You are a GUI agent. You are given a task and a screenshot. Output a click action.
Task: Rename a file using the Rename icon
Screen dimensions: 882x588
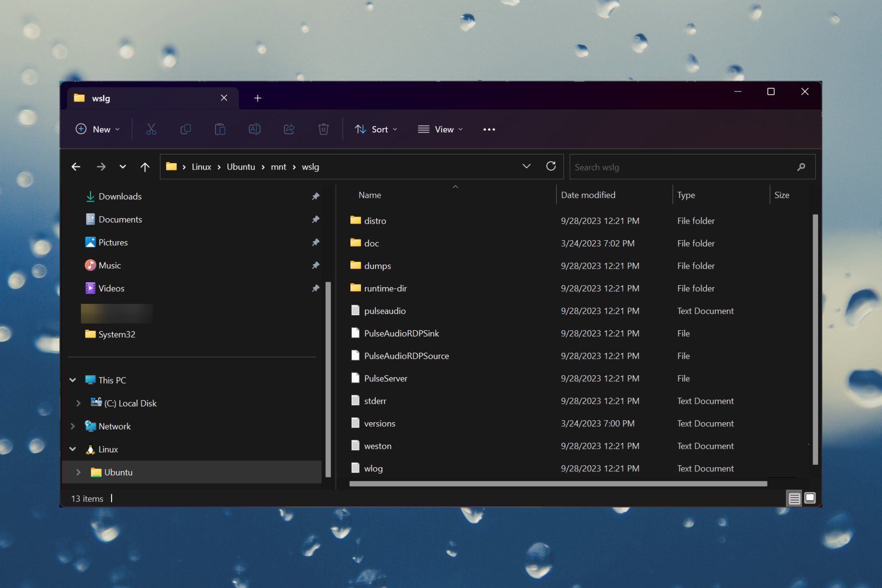[x=255, y=129]
